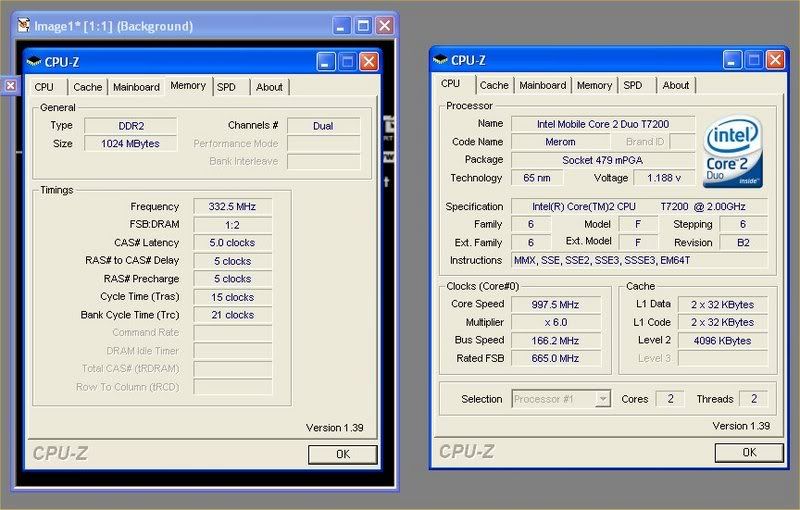Maximize the Image1 (Background) window
This screenshot has height=510, width=800.
click(x=363, y=26)
